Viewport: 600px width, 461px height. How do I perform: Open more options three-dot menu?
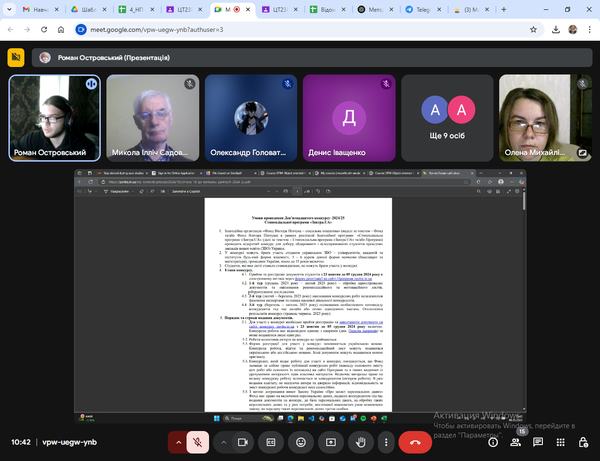385,441
